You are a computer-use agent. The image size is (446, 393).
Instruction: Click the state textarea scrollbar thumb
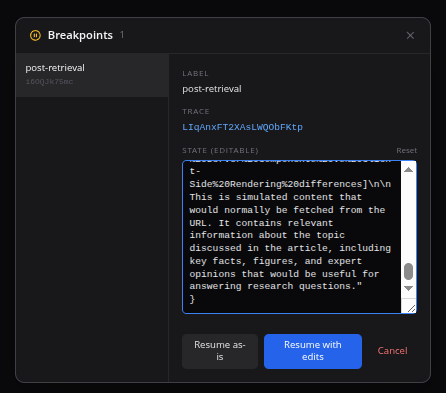click(409, 271)
